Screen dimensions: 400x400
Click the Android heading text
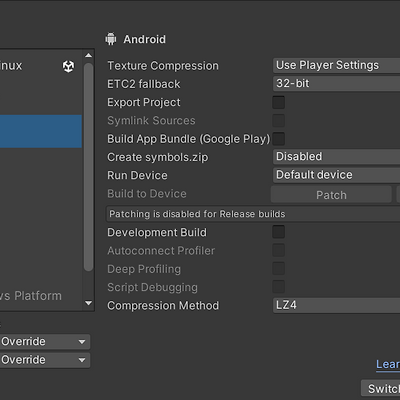[x=145, y=39]
